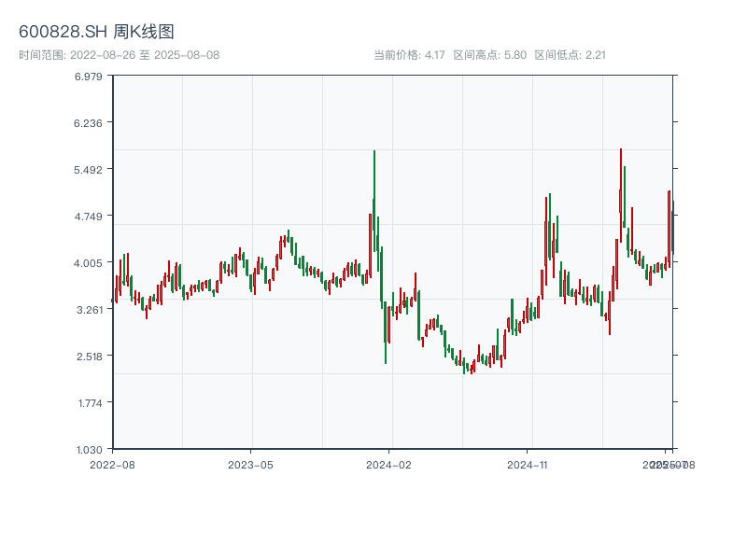Click the y-axis value 1.774

coord(90,403)
